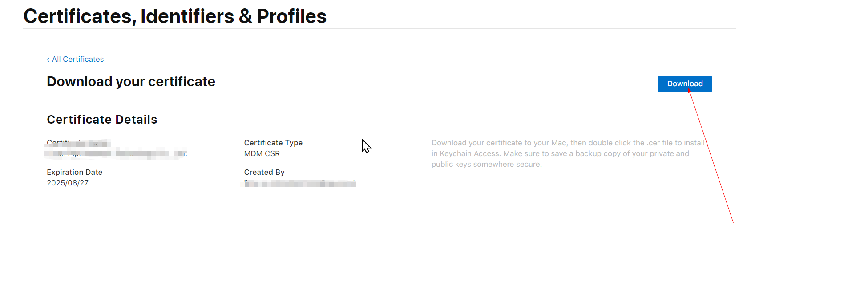
Task: Click the Download your certificate heading
Action: tap(131, 82)
